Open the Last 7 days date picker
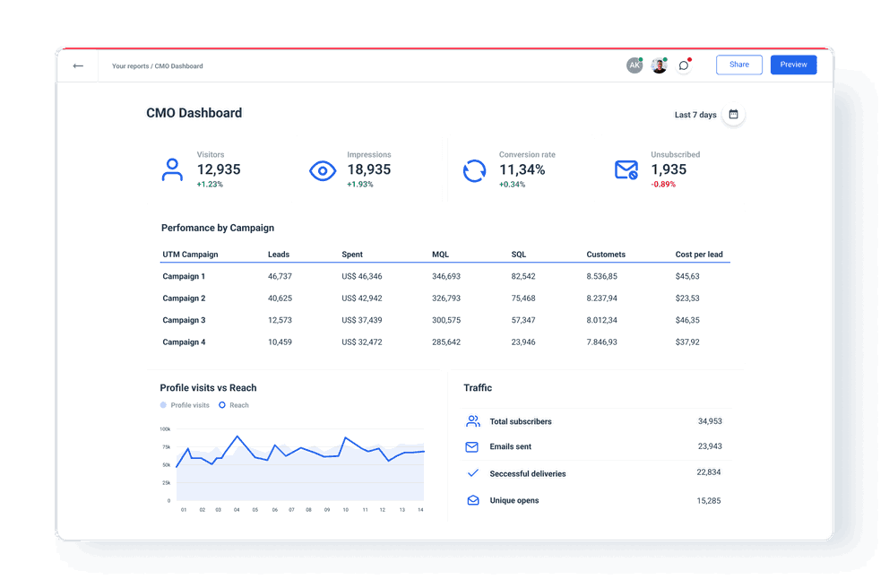889x588 pixels. coord(695,115)
